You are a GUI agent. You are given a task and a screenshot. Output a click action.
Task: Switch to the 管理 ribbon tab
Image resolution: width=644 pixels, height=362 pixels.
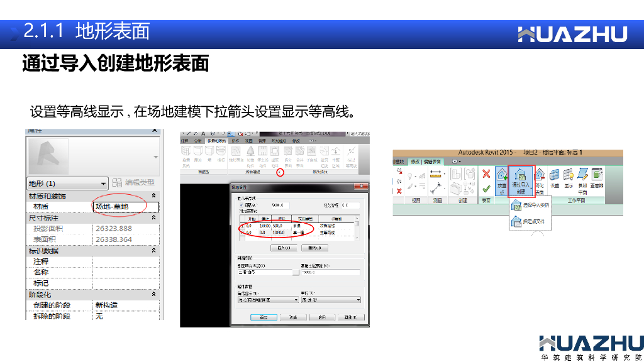(x=262, y=141)
